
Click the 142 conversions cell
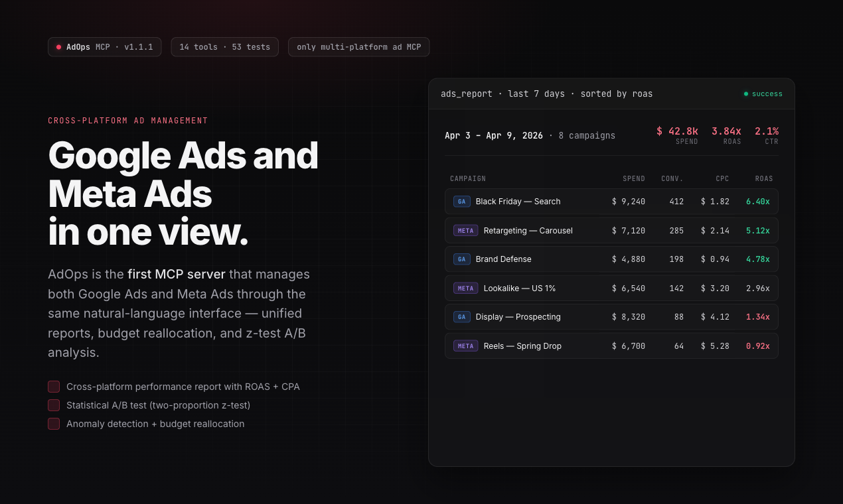click(x=676, y=288)
